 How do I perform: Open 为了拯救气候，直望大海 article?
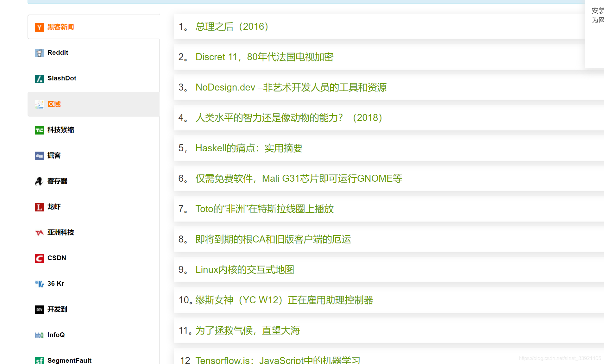[248, 330]
